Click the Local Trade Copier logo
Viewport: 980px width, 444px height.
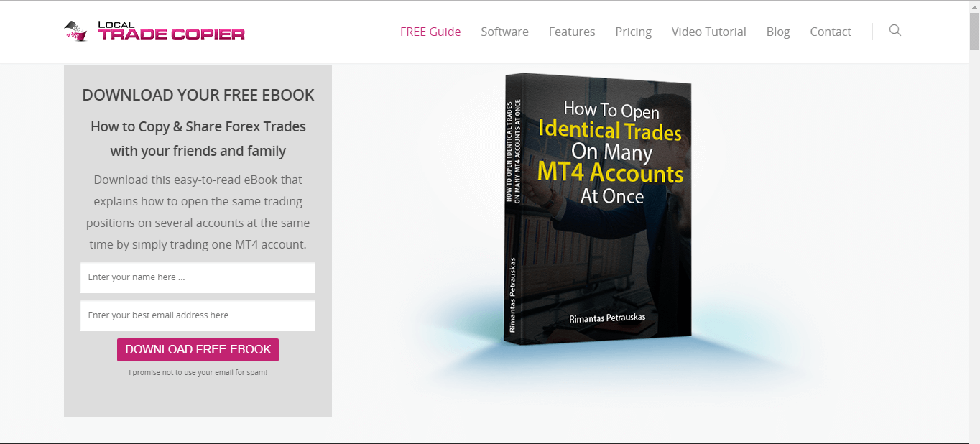tap(153, 31)
